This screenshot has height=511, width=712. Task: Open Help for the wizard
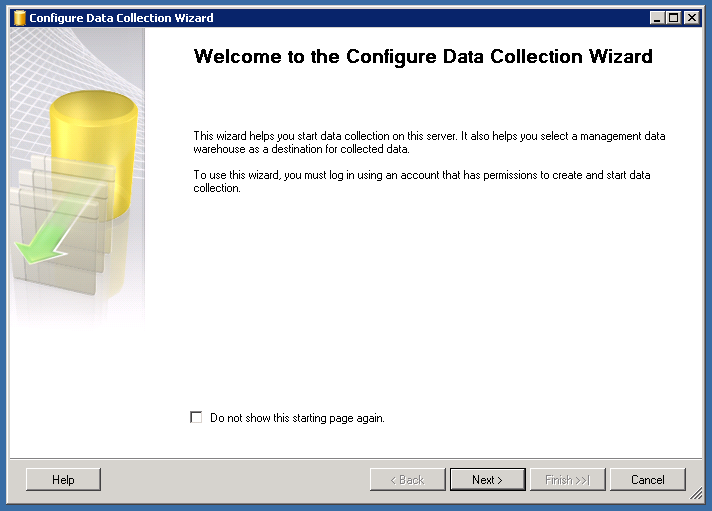[63, 480]
